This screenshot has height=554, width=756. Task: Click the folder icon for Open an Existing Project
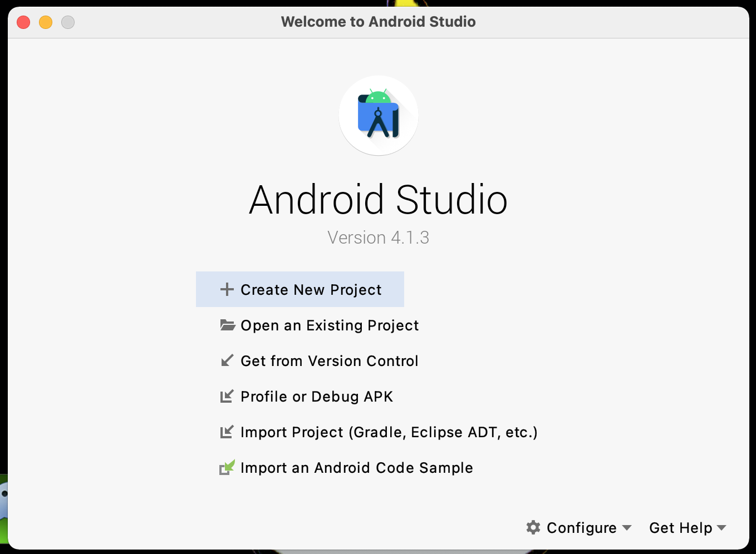point(227,325)
